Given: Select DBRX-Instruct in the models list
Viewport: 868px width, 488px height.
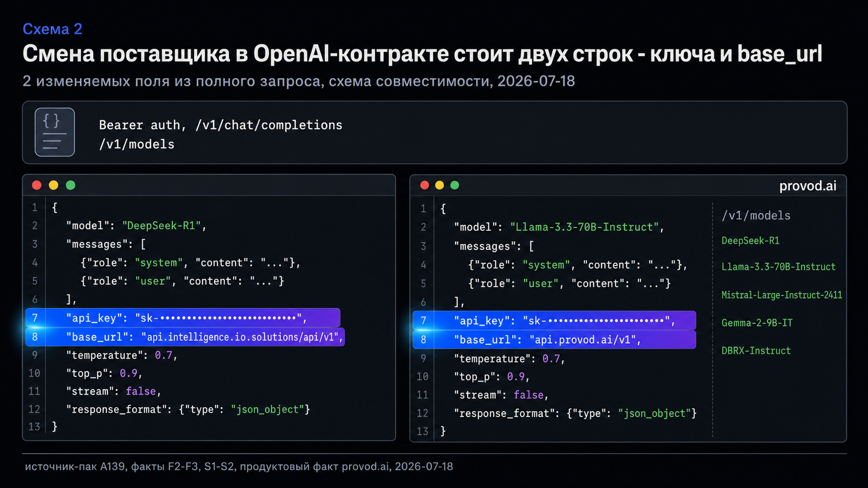Looking at the screenshot, I should [756, 351].
